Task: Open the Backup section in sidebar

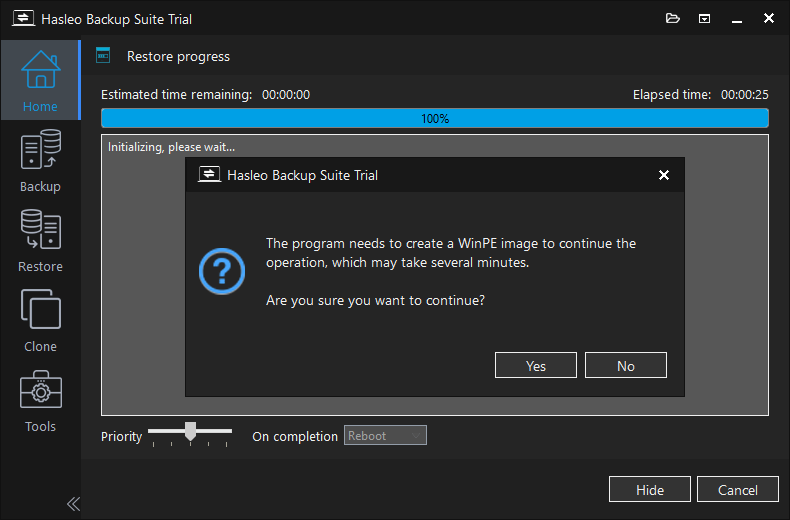Action: tap(40, 161)
